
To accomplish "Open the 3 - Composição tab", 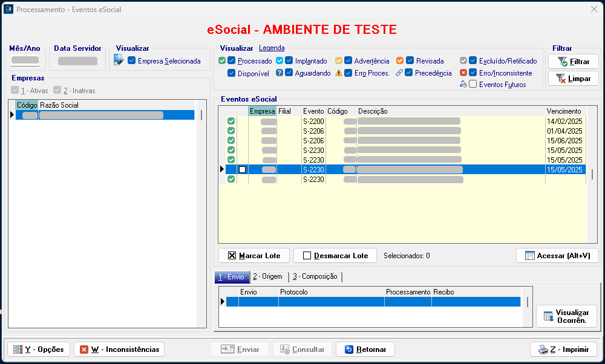I will click(x=315, y=276).
